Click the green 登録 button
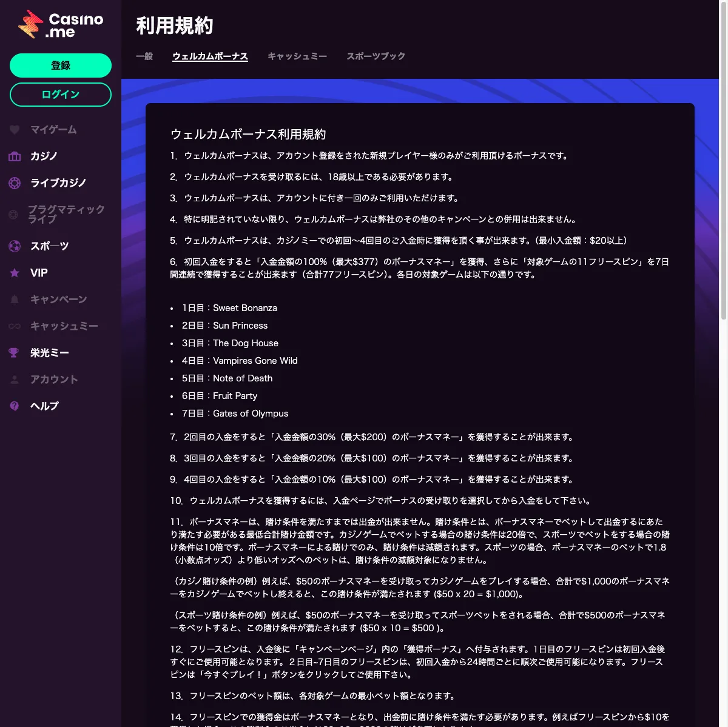 pos(61,65)
